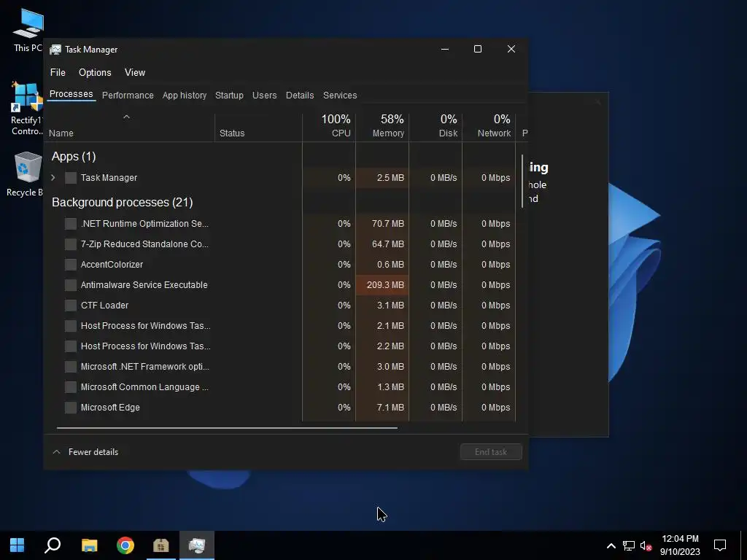Click the horizontal scrollbar in Task Manager

(x=227, y=428)
